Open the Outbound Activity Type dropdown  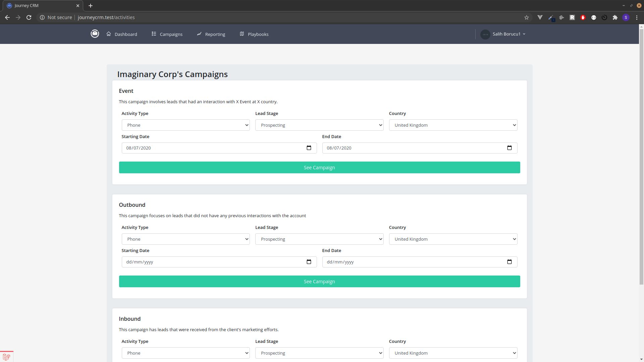click(x=186, y=239)
